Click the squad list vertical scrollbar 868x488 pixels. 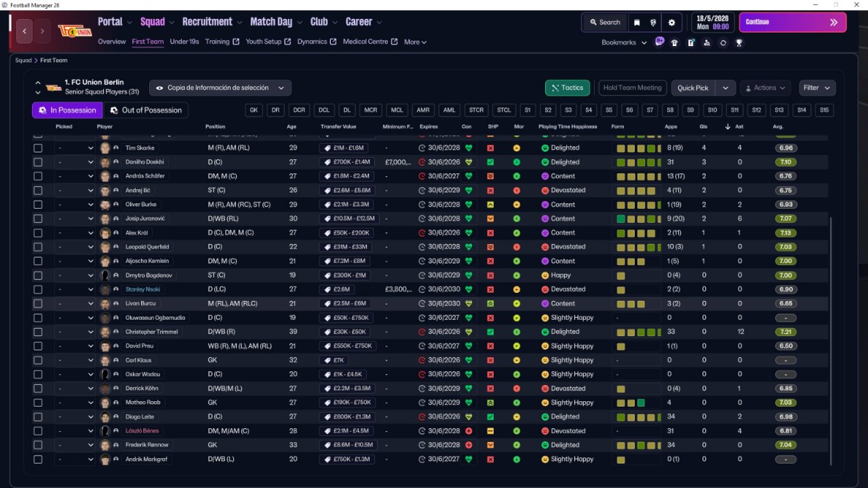pyautogui.click(x=831, y=342)
